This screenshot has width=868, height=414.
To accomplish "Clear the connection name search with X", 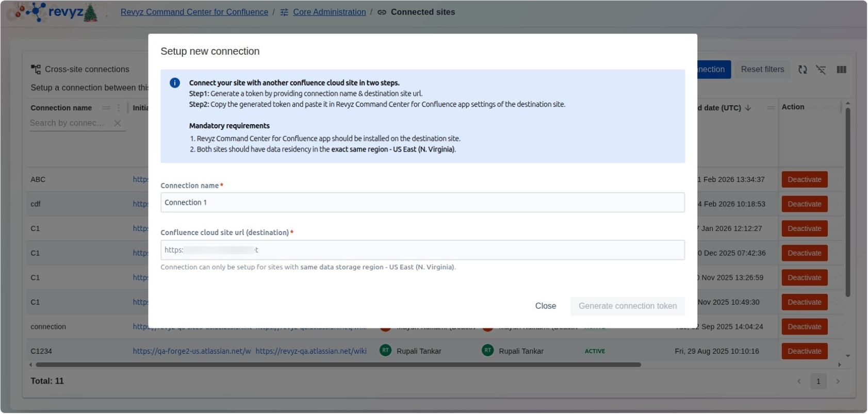I will point(118,123).
